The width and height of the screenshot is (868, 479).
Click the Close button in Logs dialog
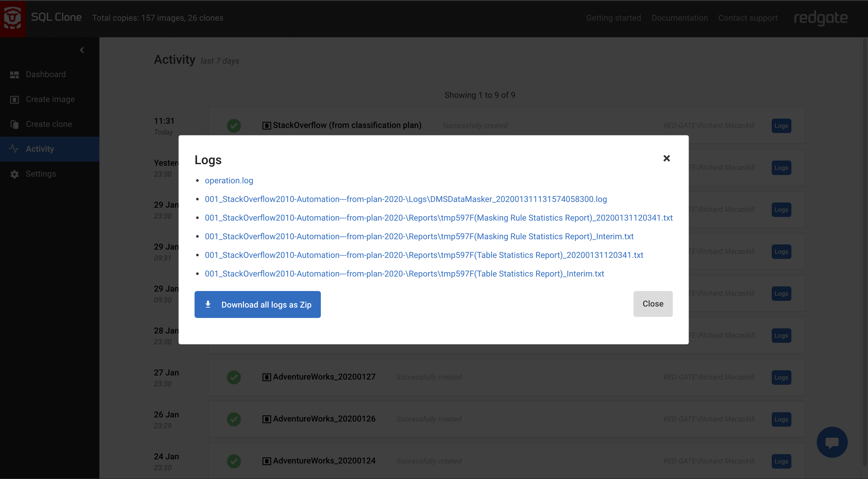coord(653,304)
